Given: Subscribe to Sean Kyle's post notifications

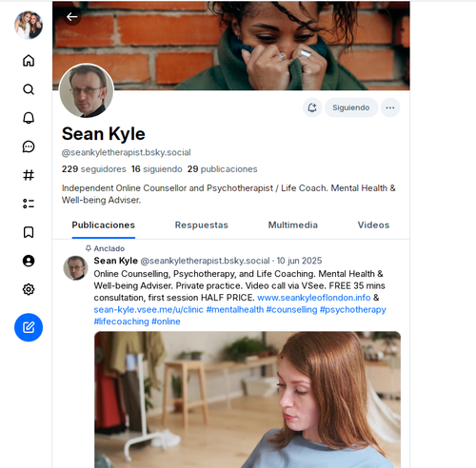Looking at the screenshot, I should (x=312, y=107).
